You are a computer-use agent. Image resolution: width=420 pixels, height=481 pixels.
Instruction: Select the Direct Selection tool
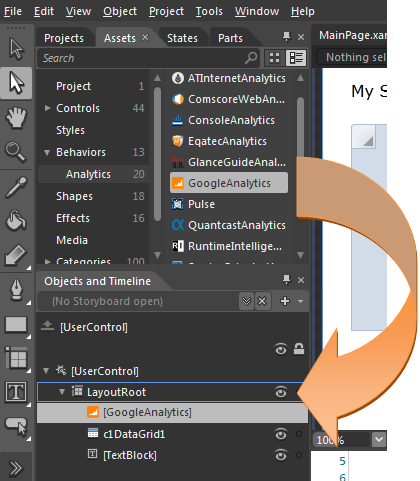[16, 83]
